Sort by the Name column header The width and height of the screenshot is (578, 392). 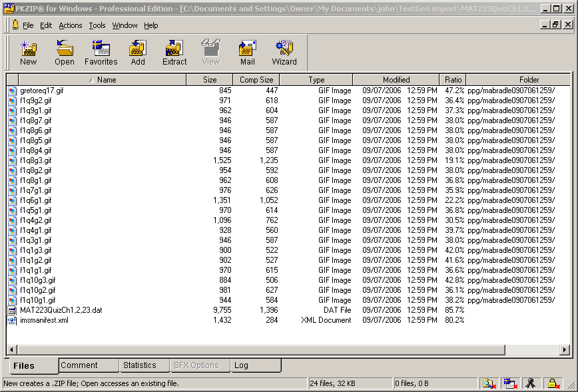coord(102,80)
